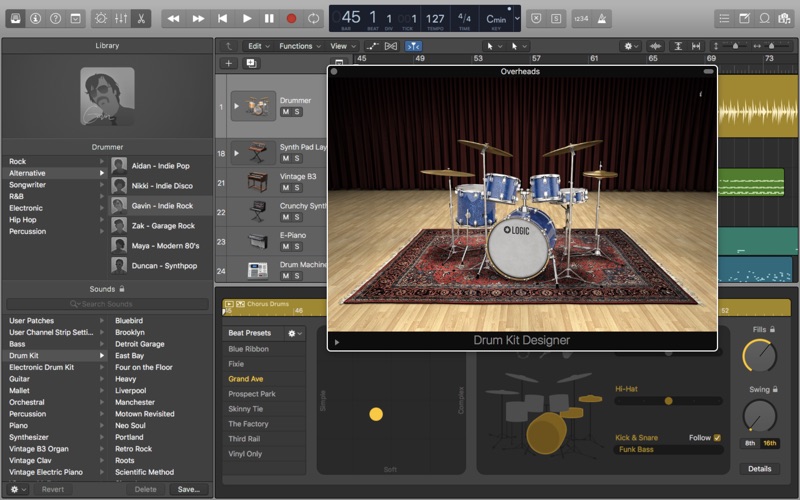Select the Brooklyn drum kit patch
This screenshot has height=500, width=800.
130,332
